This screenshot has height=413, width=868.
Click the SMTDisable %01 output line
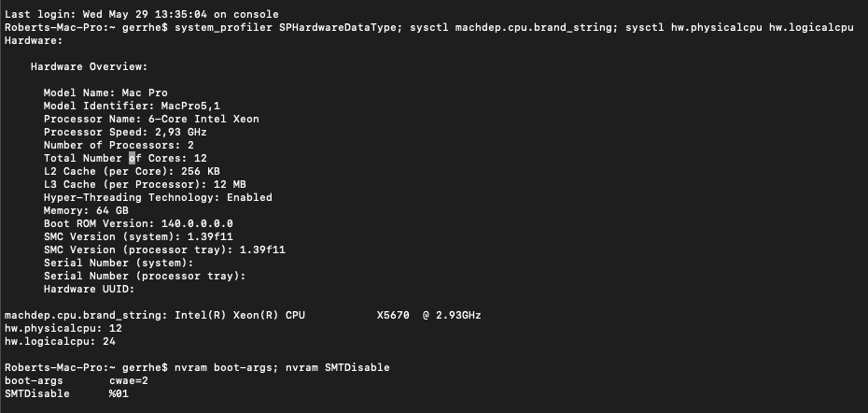click(66, 394)
